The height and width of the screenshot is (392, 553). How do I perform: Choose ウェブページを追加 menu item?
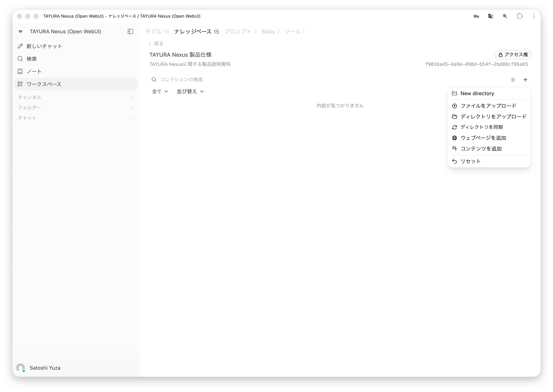coord(489,138)
